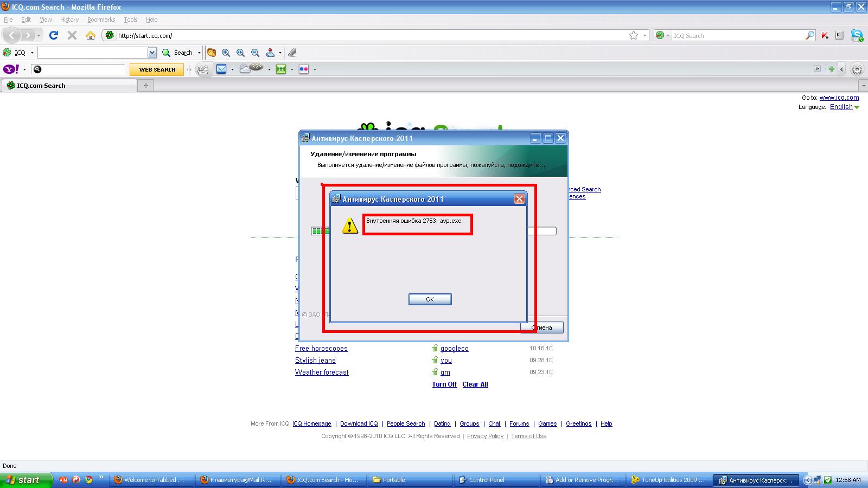
Task: Open the Yahoo toolbar mail envelope icon
Action: point(221,69)
